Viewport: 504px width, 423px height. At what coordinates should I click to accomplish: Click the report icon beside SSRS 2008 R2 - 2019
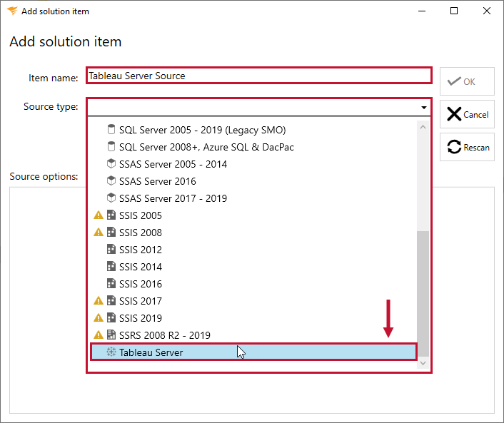[111, 335]
